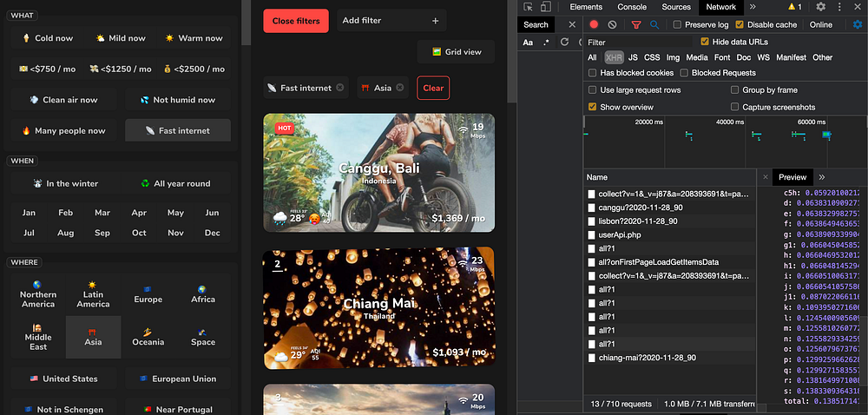Screen dimensions: 868x415
Task: Close the request details preview pane
Action: coord(766,177)
